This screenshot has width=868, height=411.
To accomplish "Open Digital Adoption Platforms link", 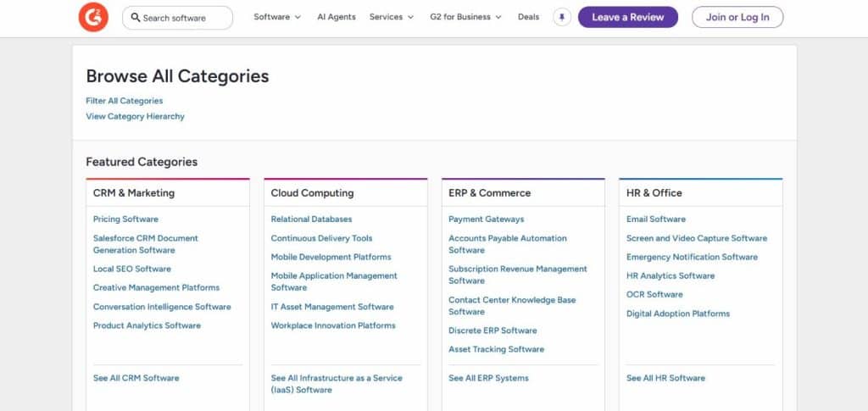I will point(678,314).
